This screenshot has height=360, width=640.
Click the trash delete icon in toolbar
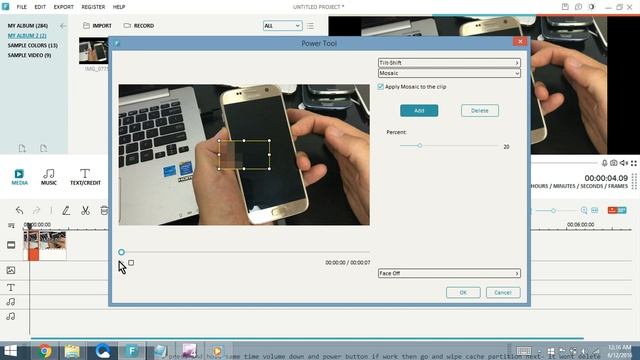click(x=104, y=211)
